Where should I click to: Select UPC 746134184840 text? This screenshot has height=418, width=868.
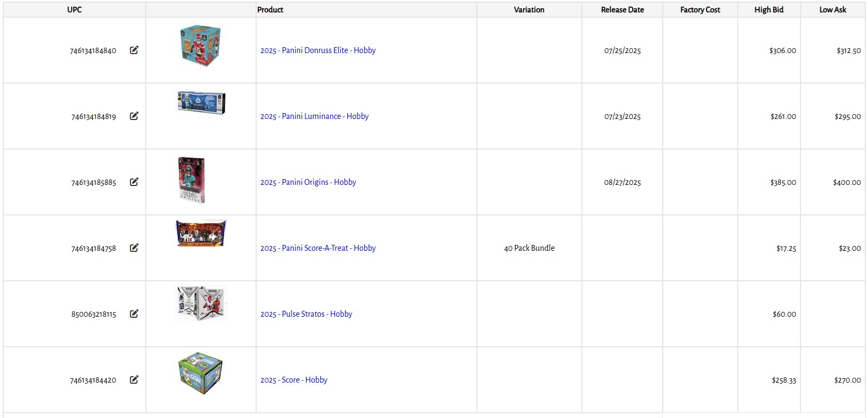click(93, 51)
